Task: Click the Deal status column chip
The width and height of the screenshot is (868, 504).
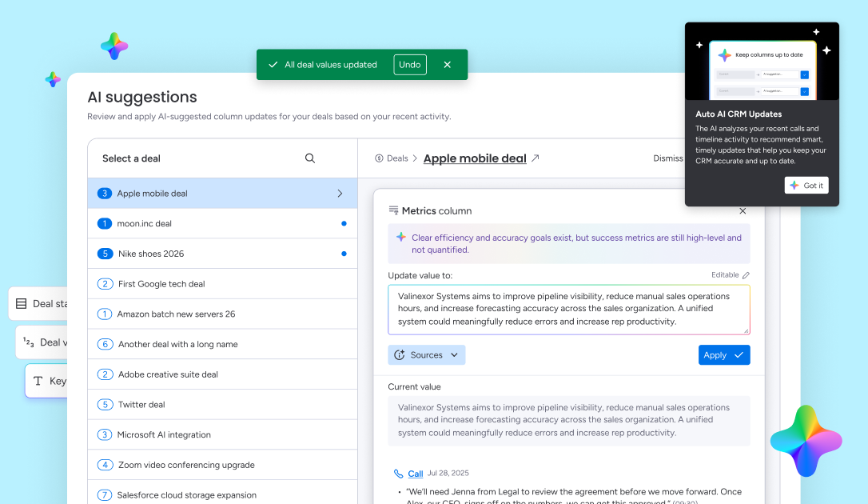Action: coord(38,303)
